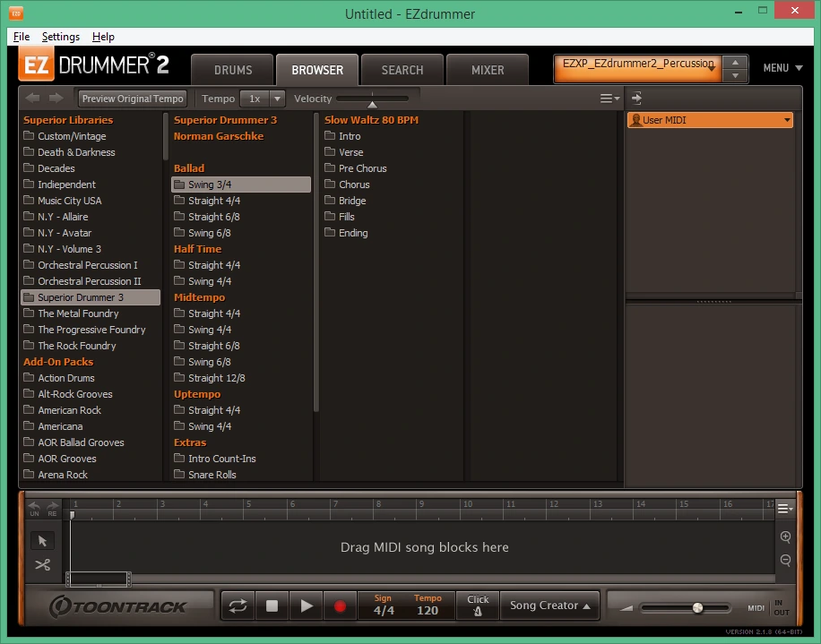This screenshot has width=821, height=644.
Task: Click the stop playback button
Action: pyautogui.click(x=272, y=605)
